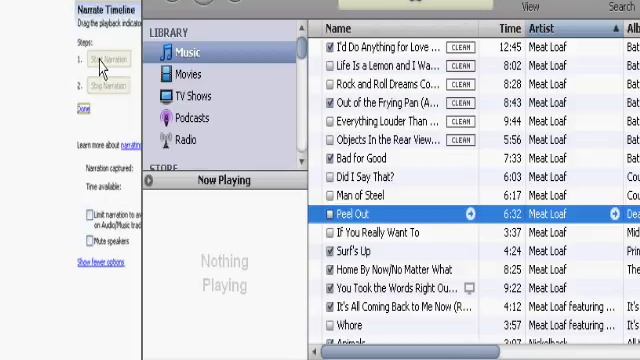Click CLEAN badge on Out of the Frying Pan
The image size is (640, 360).
(461, 103)
